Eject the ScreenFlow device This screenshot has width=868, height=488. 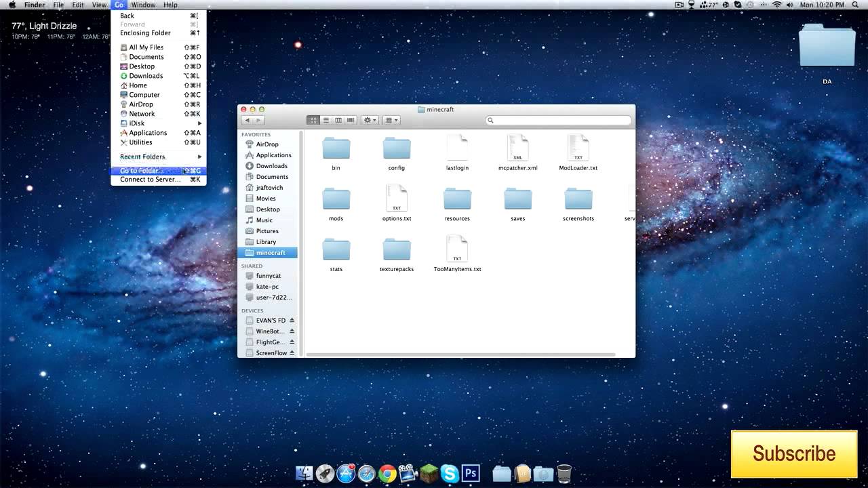[292, 352]
